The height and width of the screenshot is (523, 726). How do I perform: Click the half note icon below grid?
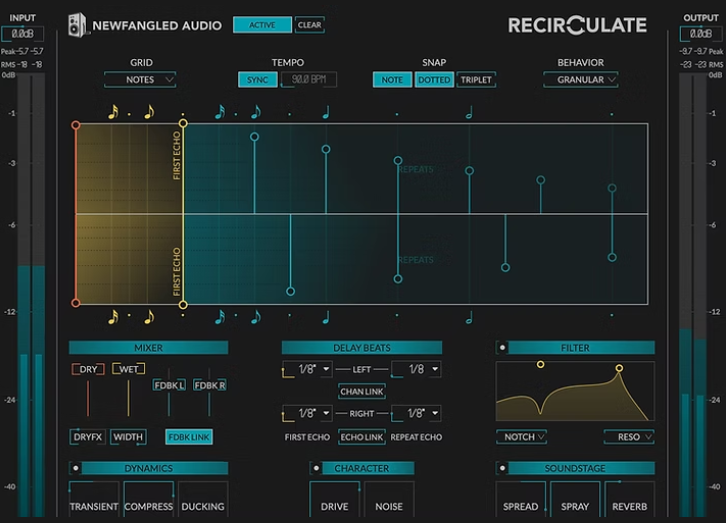click(469, 317)
